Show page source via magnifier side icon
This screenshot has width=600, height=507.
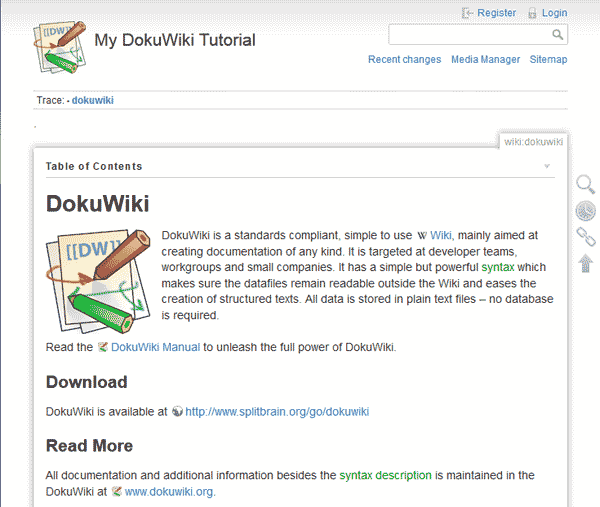[585, 184]
